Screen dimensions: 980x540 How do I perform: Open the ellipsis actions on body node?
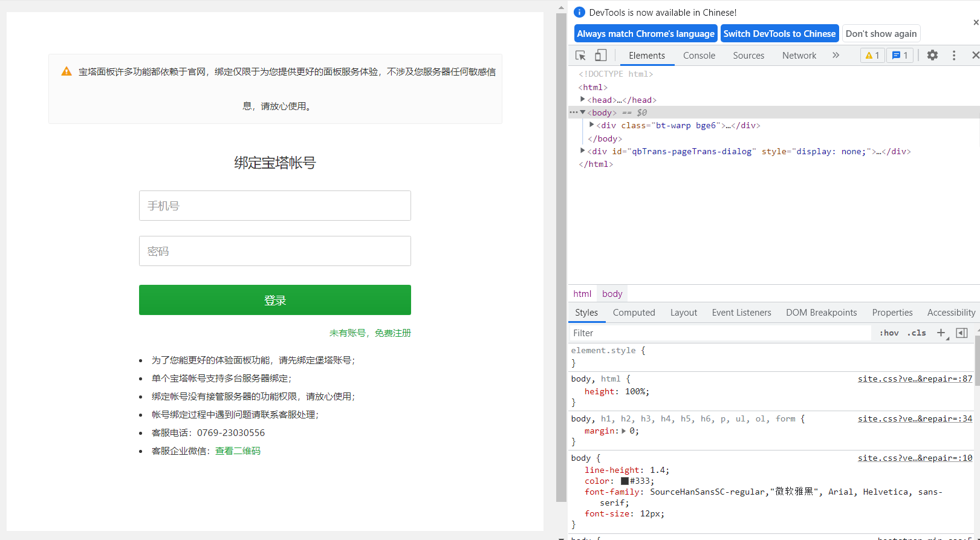573,112
